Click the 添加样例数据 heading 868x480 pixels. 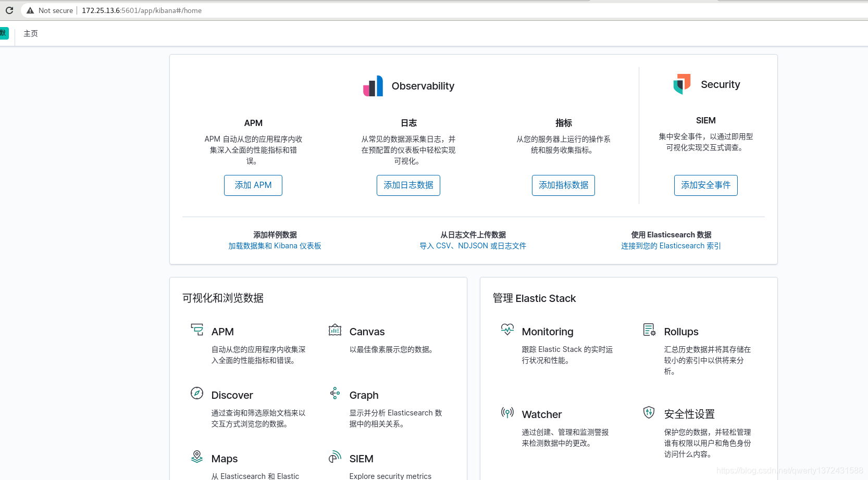pos(275,235)
